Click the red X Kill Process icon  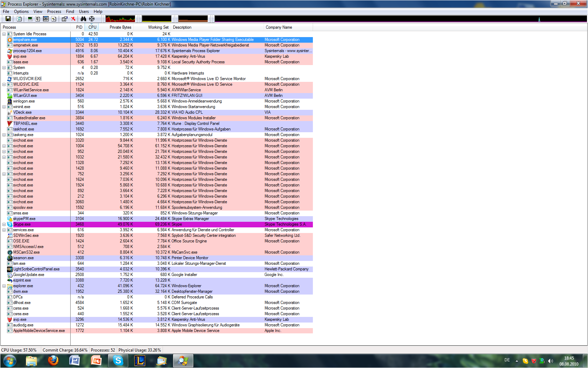coord(73,19)
